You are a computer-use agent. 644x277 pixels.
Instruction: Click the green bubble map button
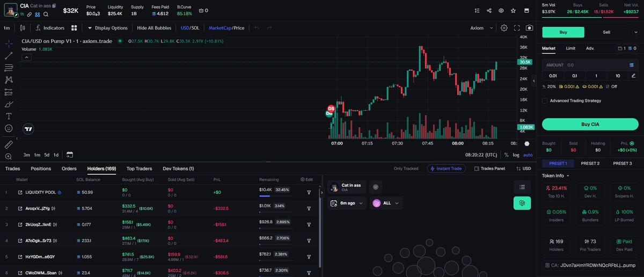(x=522, y=203)
